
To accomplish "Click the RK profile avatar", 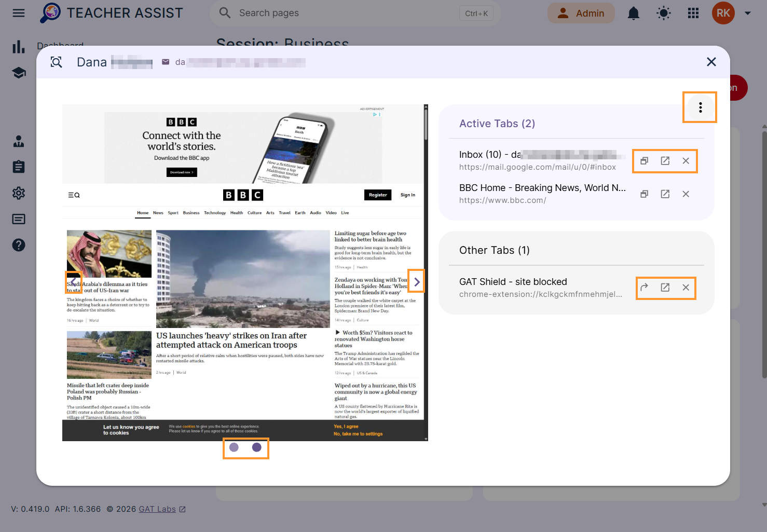I will (x=723, y=13).
